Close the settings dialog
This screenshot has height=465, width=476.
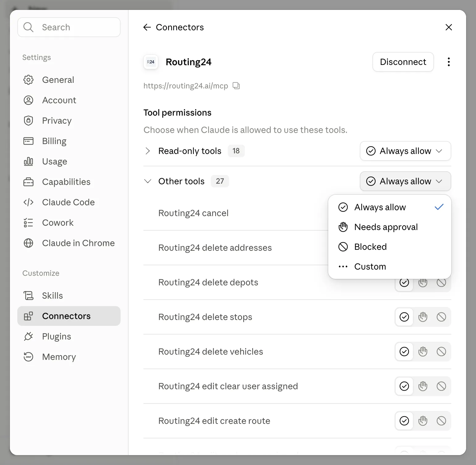[448, 27]
